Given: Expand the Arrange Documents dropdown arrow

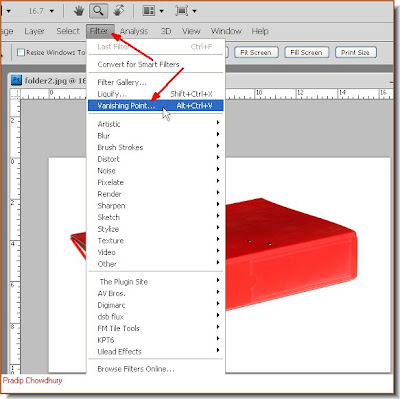Looking at the screenshot, I should [162, 11].
